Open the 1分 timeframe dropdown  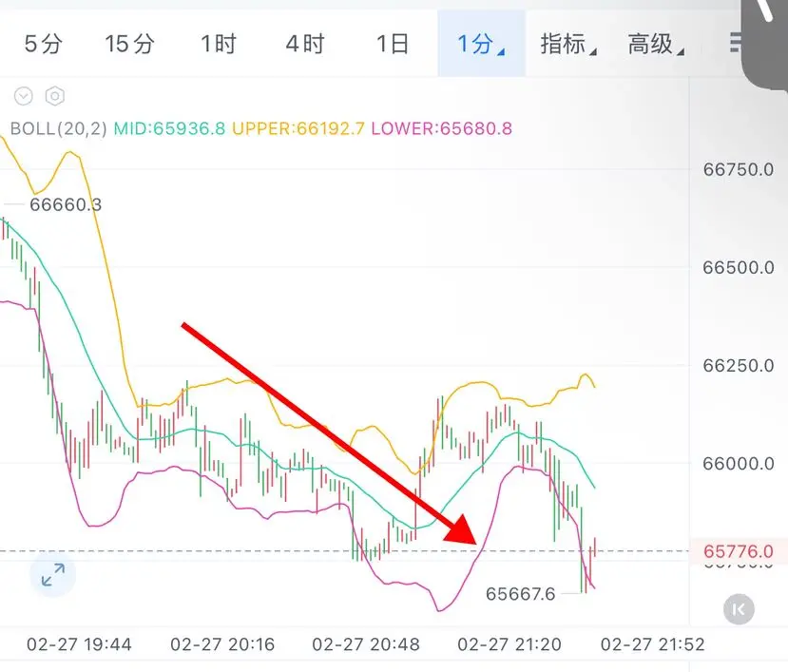click(481, 44)
